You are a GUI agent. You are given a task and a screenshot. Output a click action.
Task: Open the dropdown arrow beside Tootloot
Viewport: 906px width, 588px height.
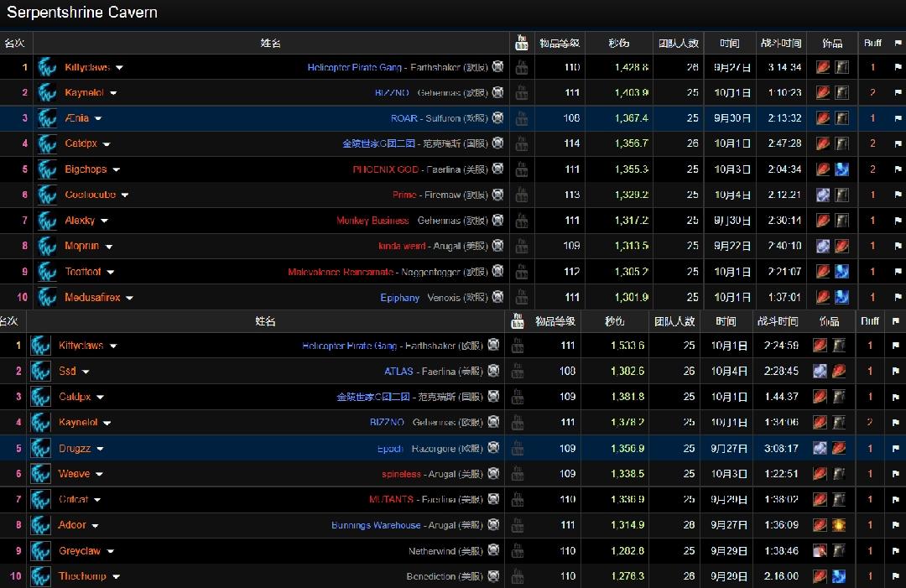click(111, 273)
